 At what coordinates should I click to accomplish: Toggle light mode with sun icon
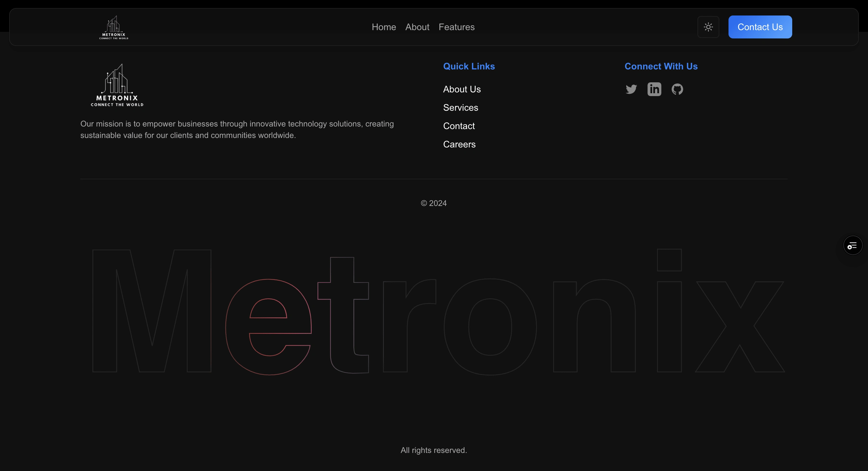pyautogui.click(x=708, y=27)
